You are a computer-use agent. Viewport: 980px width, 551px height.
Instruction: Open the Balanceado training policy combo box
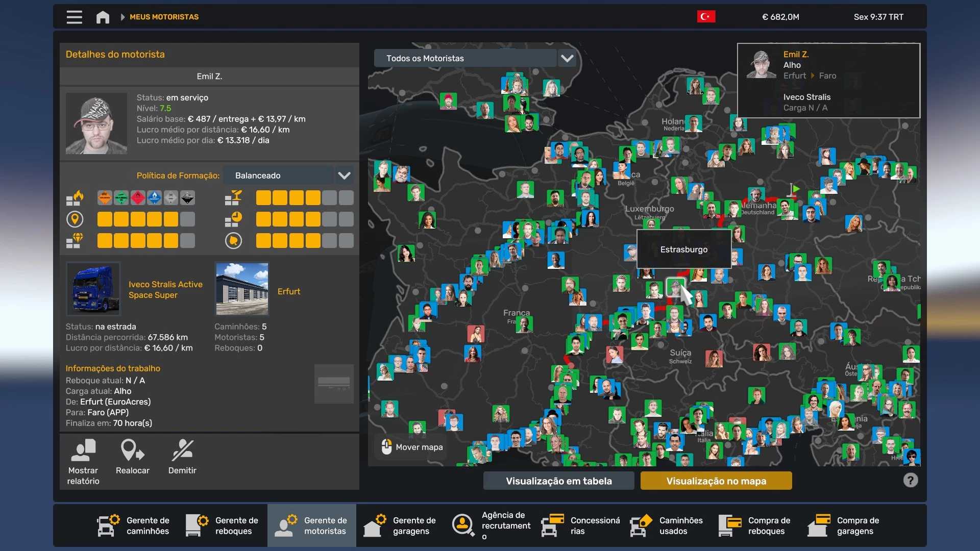[x=278, y=176]
